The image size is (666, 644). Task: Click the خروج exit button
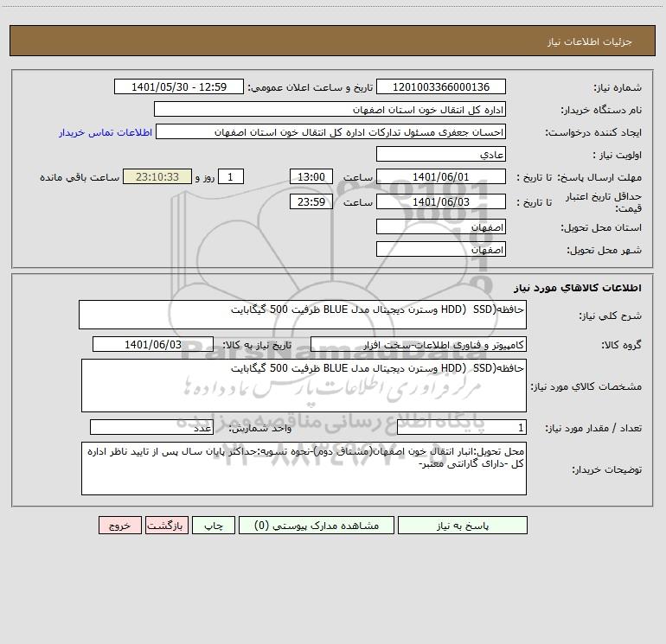(119, 525)
